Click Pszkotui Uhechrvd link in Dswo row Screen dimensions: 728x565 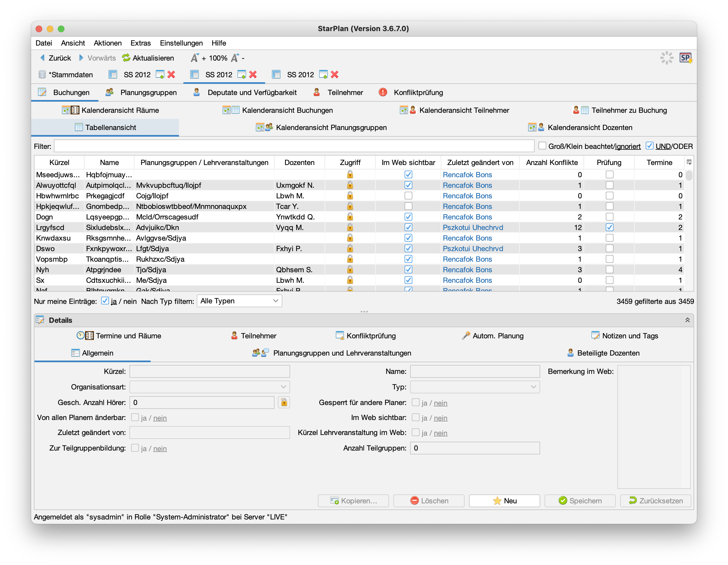pos(473,249)
